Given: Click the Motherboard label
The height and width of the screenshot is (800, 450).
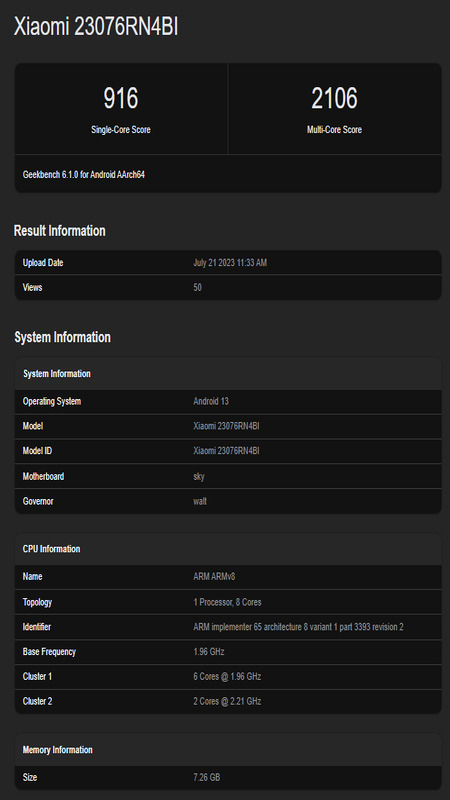Looking at the screenshot, I should tap(43, 476).
